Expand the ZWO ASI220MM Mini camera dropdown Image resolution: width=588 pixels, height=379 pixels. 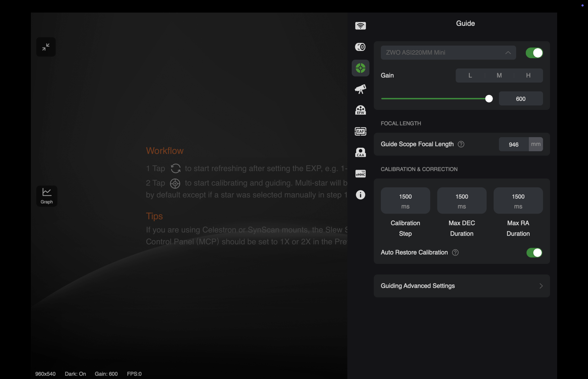[448, 52]
